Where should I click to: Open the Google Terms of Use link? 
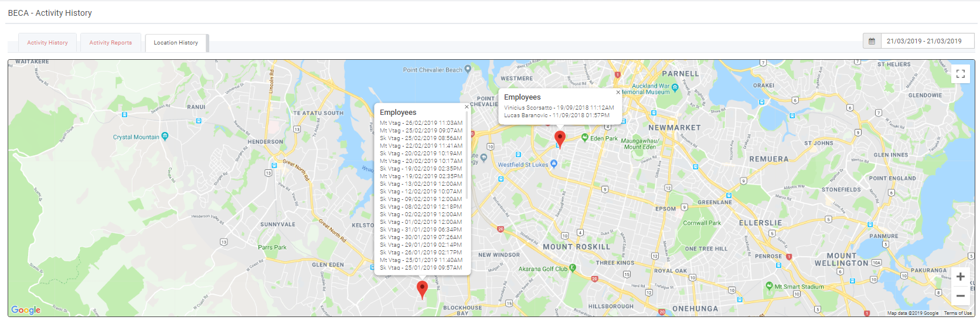tap(957, 314)
